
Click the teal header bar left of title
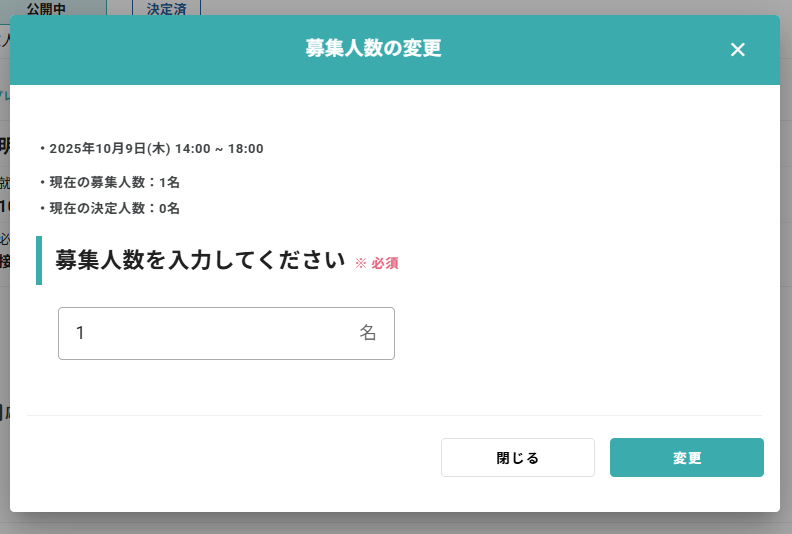[150, 50]
